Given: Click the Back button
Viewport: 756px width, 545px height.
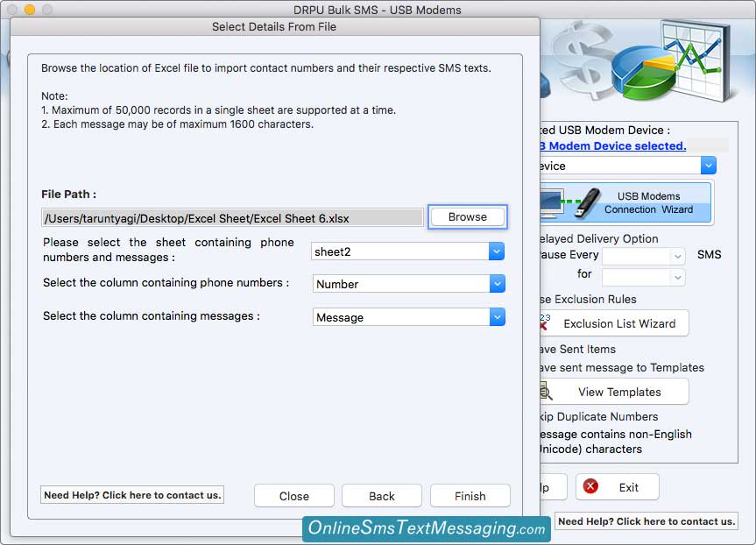Looking at the screenshot, I should coord(382,496).
